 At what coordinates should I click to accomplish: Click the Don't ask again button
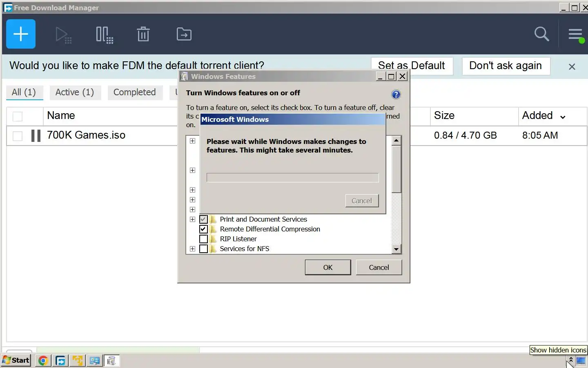506,66
